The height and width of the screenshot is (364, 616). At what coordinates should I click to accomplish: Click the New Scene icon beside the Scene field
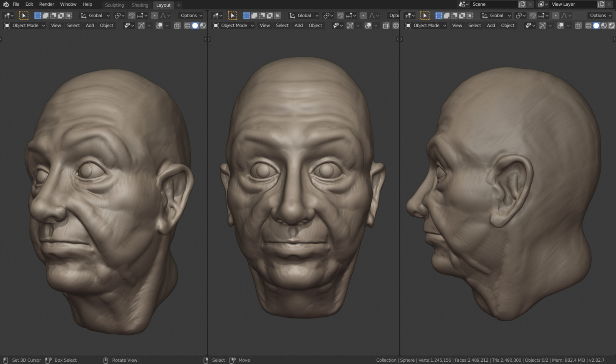click(x=522, y=4)
